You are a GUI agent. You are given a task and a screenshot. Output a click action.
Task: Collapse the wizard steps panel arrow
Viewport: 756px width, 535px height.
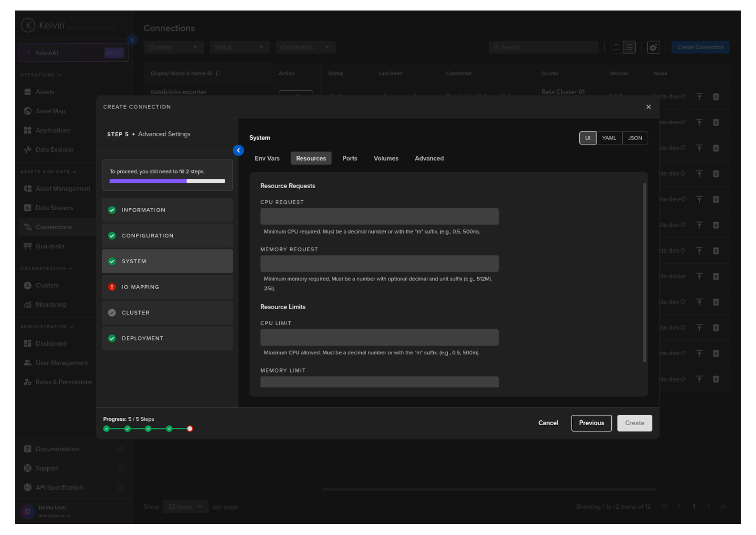[238, 150]
